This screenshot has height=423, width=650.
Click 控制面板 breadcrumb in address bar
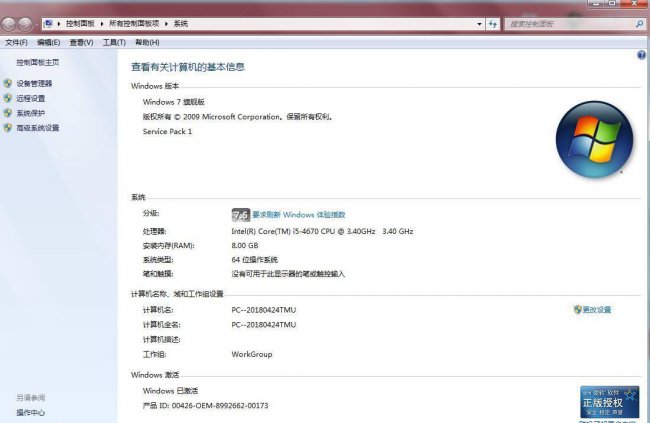(x=80, y=24)
